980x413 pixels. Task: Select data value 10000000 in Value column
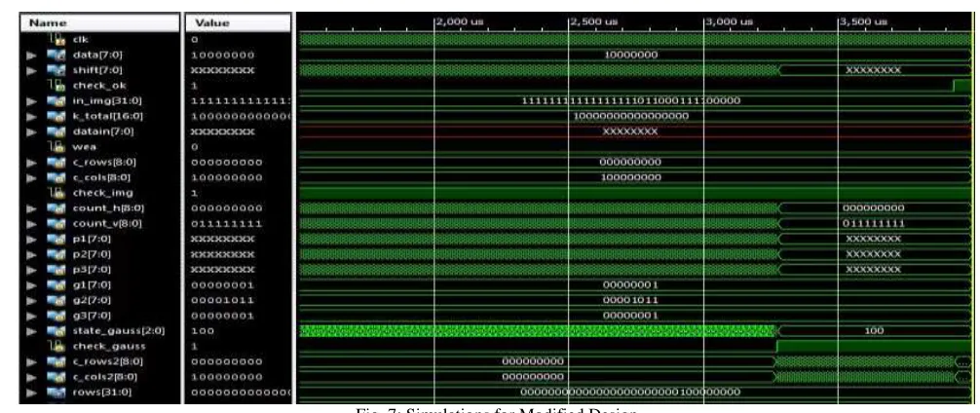(222, 55)
